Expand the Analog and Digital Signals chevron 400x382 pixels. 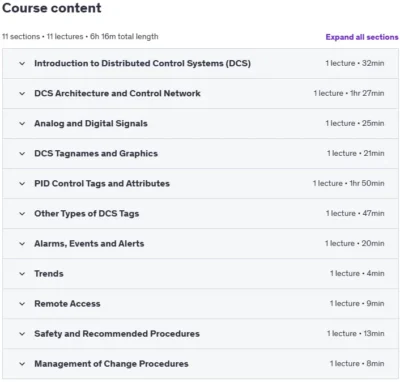click(22, 123)
